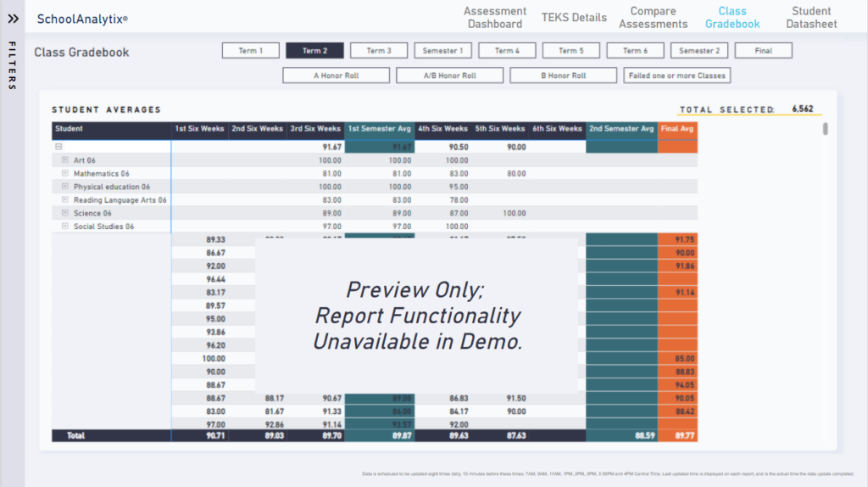Click the SchoolAnalytix logo
Image resolution: width=868 pixels, height=487 pixels.
(82, 18)
